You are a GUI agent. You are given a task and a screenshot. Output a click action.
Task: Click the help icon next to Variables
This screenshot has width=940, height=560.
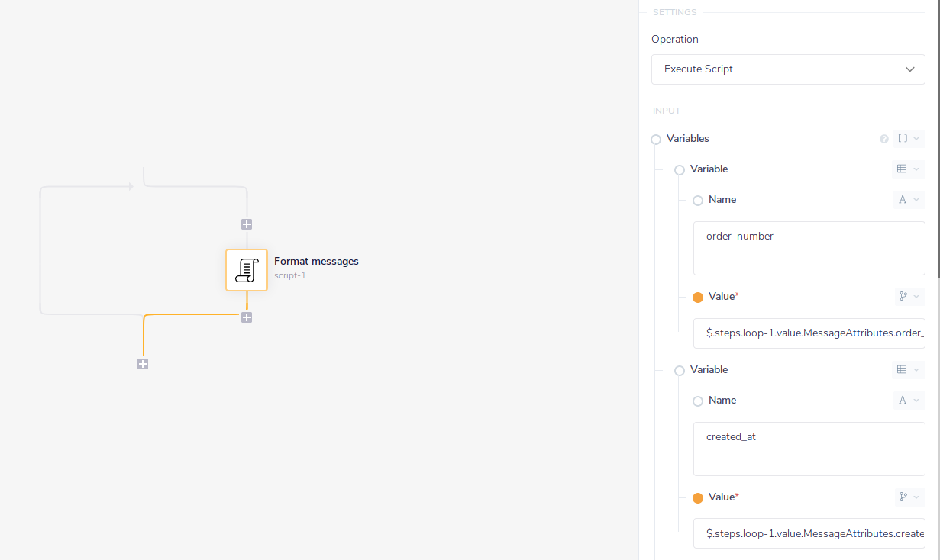point(884,139)
